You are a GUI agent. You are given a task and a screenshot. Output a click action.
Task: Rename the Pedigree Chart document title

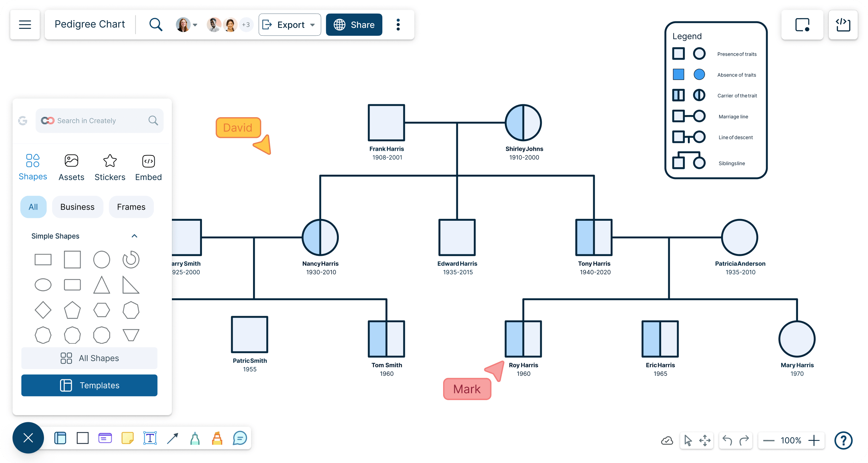[90, 24]
